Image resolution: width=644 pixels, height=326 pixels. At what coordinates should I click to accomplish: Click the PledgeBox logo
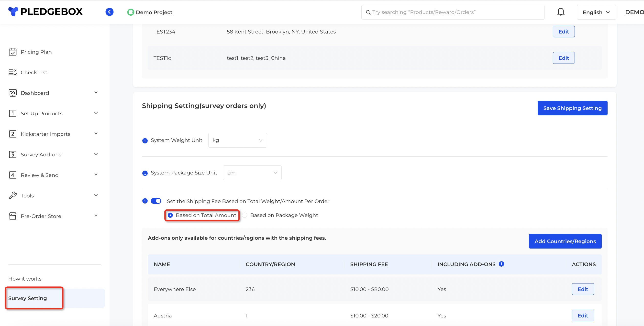45,11
